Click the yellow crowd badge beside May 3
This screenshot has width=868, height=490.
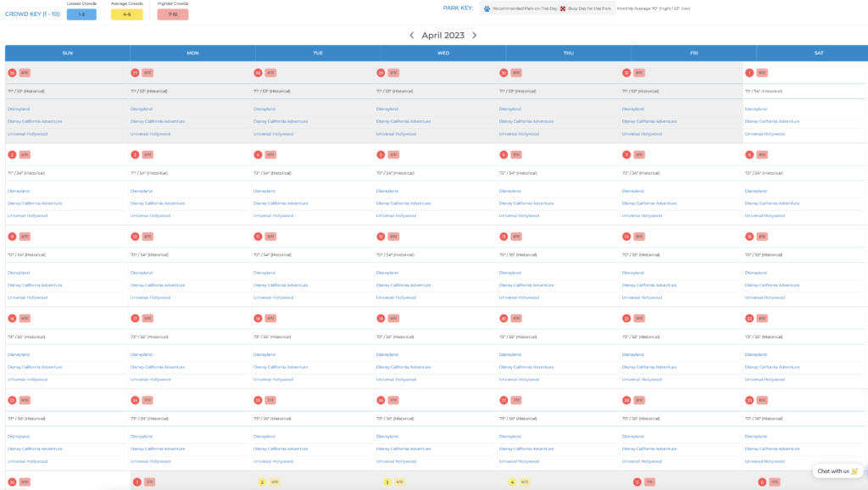400,482
